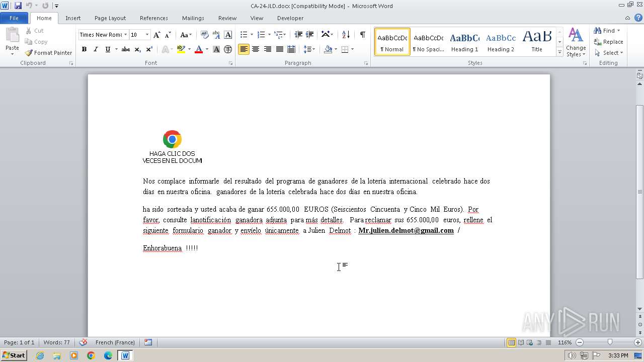The height and width of the screenshot is (362, 644).
Task: Open Word Help question mark
Action: (x=639, y=18)
